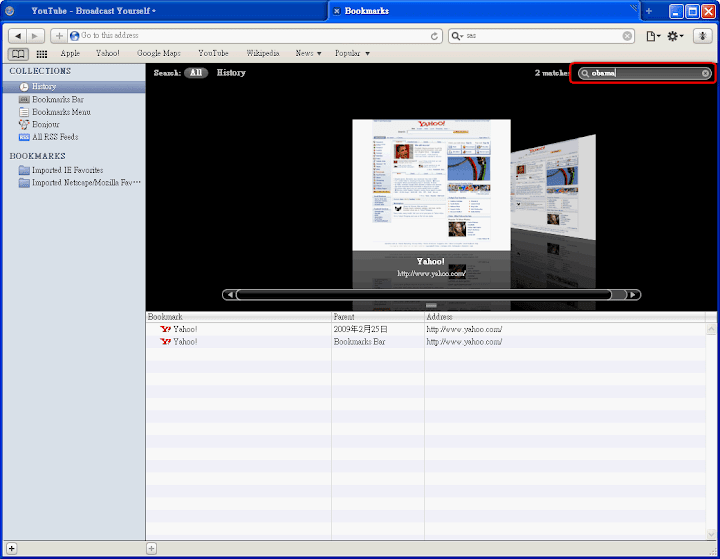Expand the News bookmarks dropdown
Image resolution: width=720 pixels, height=559 pixels.
coord(308,53)
